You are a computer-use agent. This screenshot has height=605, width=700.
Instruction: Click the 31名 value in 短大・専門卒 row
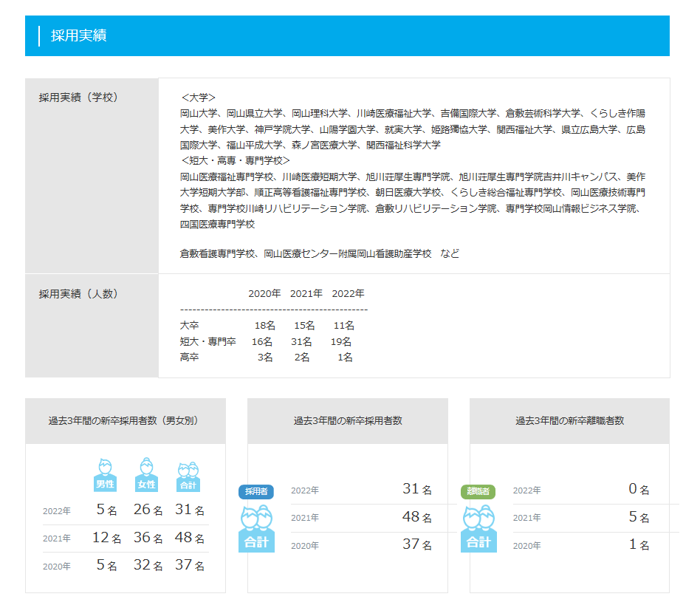click(x=301, y=341)
